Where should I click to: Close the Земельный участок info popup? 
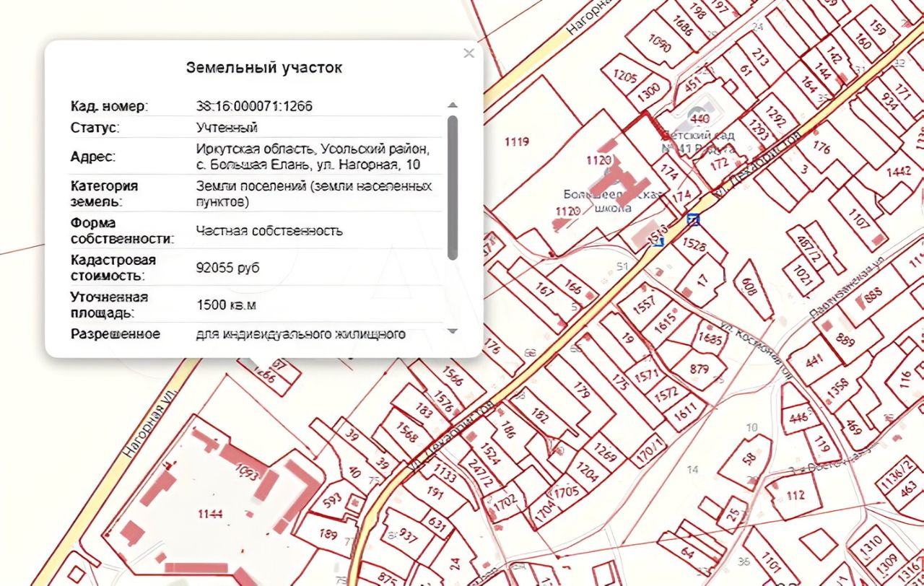click(x=468, y=53)
